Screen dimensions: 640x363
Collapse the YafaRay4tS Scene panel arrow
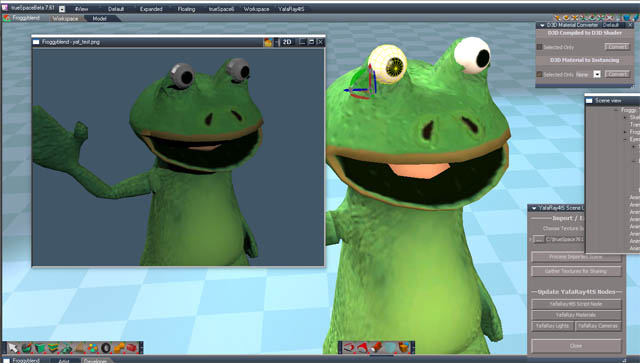534,208
